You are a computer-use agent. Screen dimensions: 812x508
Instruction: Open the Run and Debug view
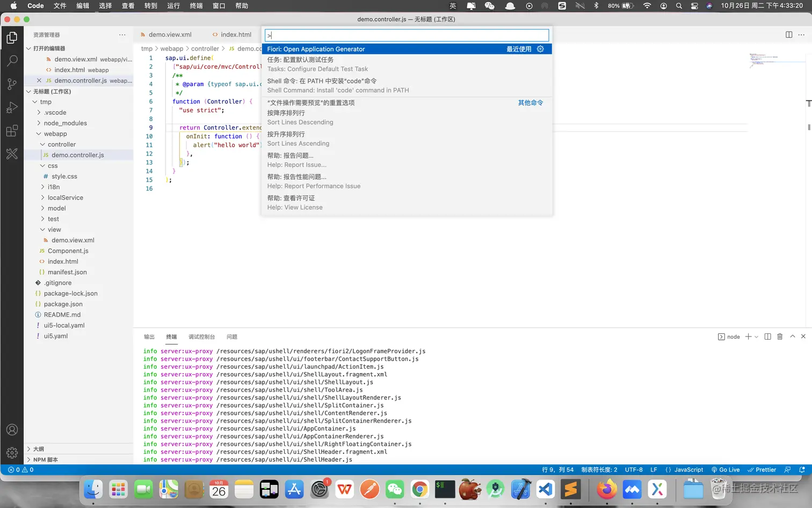click(12, 108)
